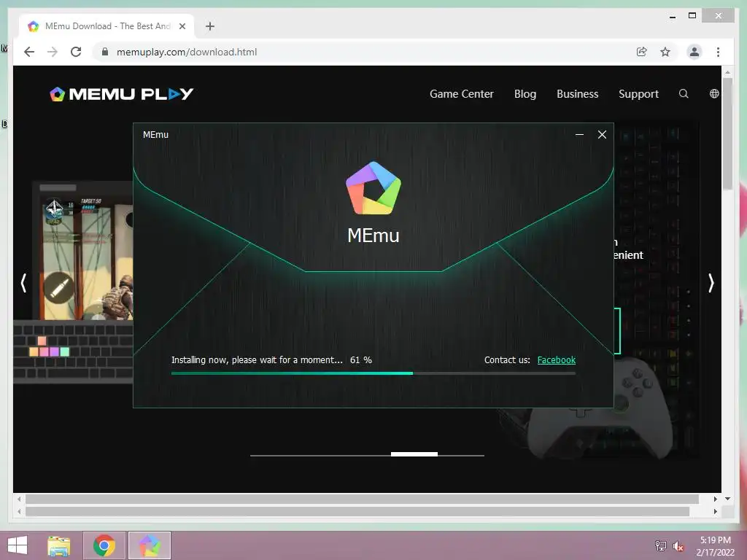Click the muted volume tray icon
Screen dimensions: 747x560
click(678, 546)
